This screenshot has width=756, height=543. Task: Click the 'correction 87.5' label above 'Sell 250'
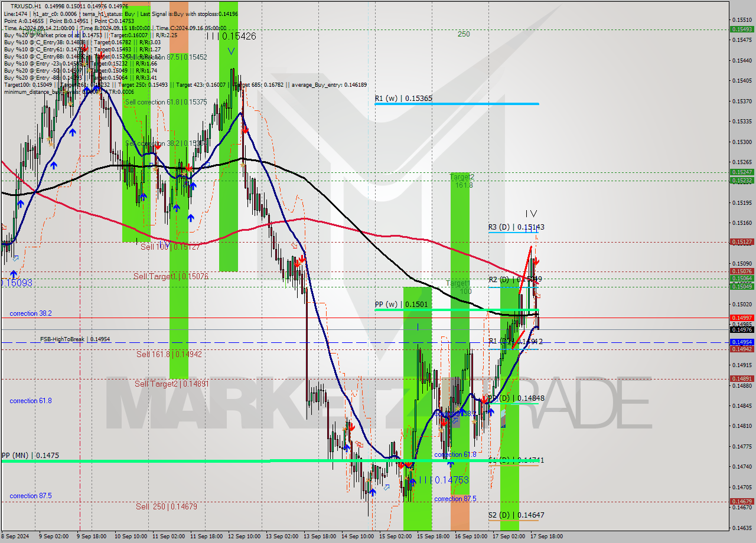[x=31, y=496]
